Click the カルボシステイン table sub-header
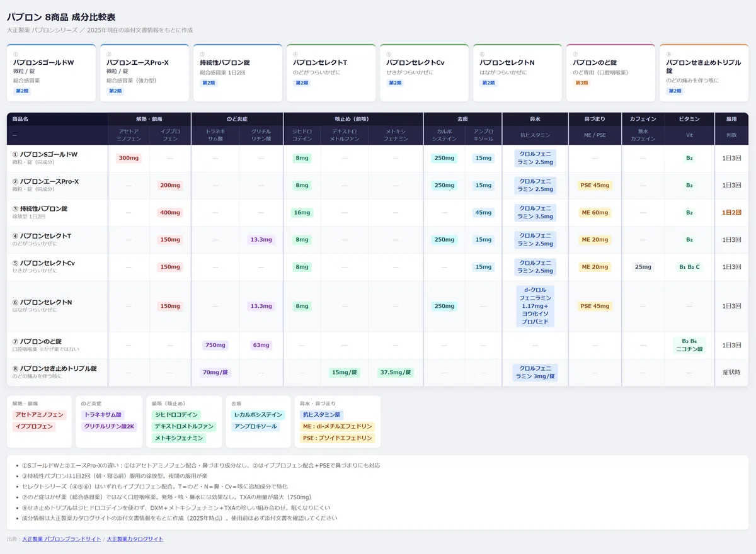This screenshot has height=554, width=756. (x=444, y=135)
